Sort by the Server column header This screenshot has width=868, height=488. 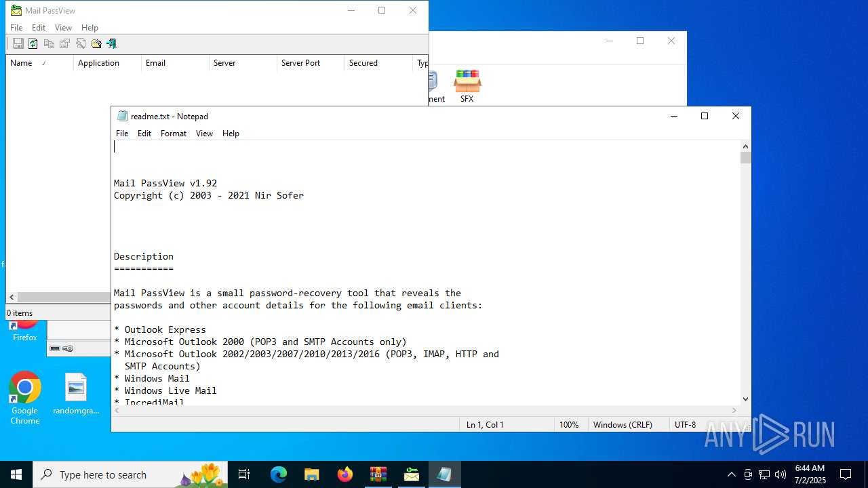[243, 63]
